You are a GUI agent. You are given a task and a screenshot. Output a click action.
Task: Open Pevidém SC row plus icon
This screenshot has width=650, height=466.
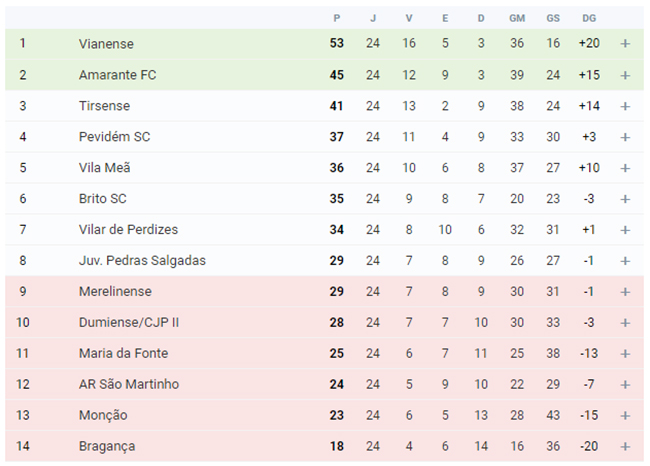625,137
